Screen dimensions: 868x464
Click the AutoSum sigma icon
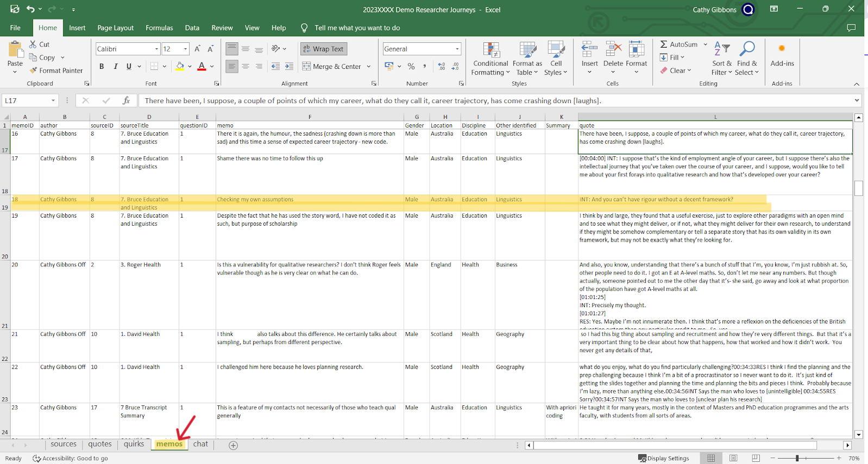click(664, 45)
